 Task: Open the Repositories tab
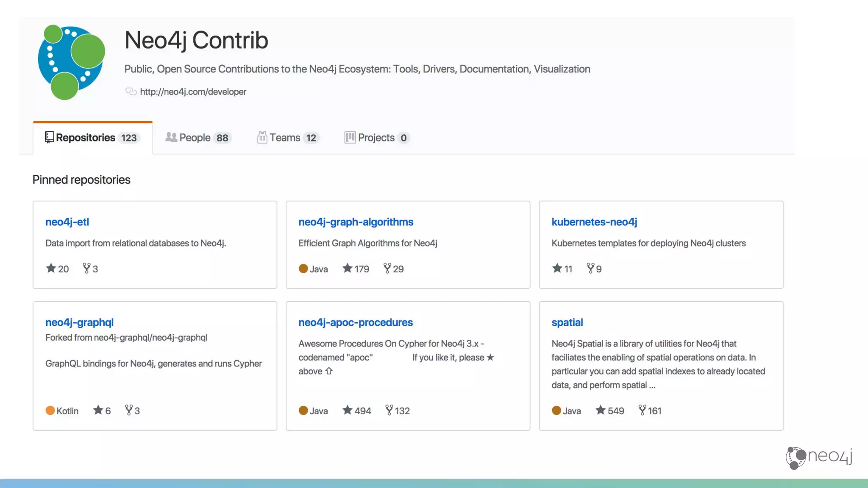pyautogui.click(x=92, y=138)
